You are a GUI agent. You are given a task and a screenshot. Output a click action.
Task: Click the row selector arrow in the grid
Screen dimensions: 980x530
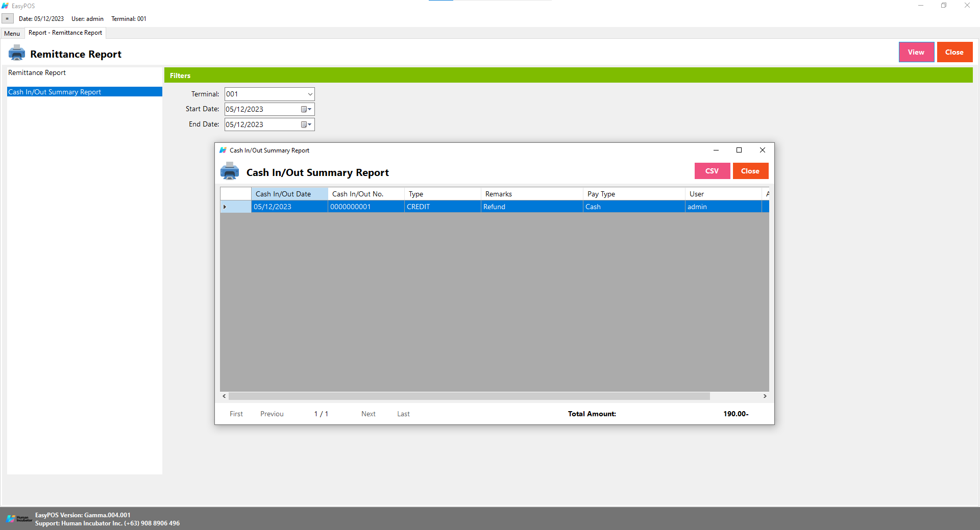pyautogui.click(x=225, y=207)
